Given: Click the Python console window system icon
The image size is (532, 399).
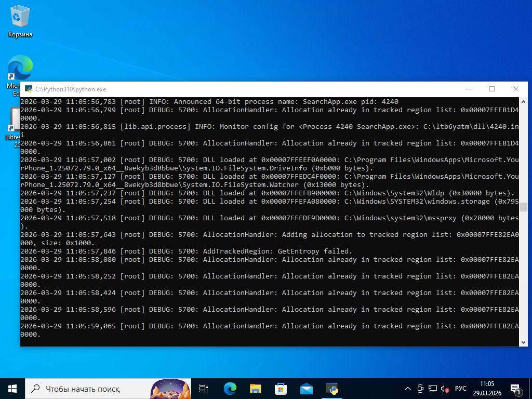Looking at the screenshot, I should 29,89.
